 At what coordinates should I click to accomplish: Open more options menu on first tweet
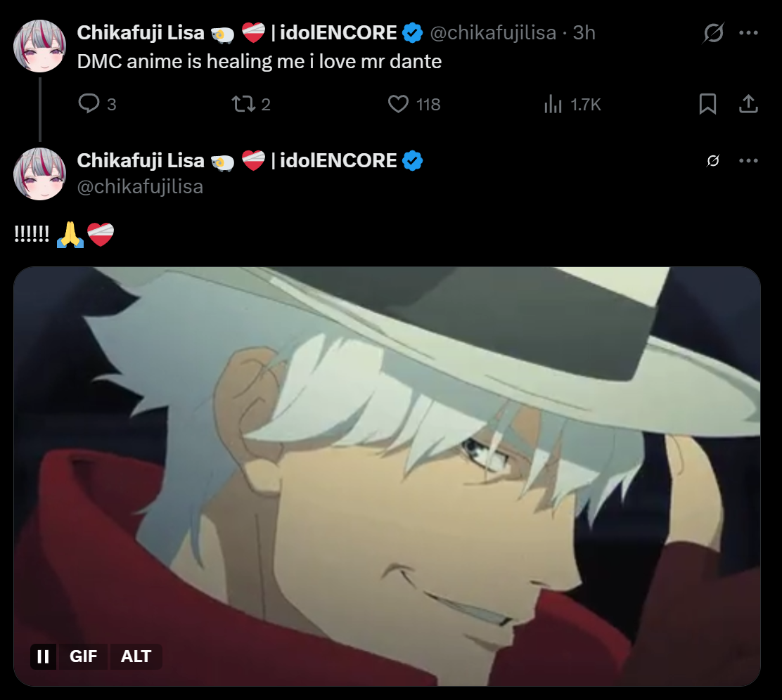748,33
